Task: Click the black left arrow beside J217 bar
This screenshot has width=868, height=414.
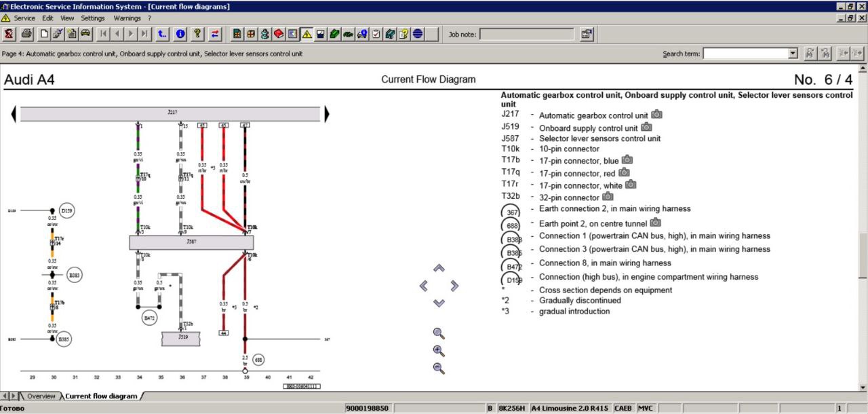Action: 14,115
